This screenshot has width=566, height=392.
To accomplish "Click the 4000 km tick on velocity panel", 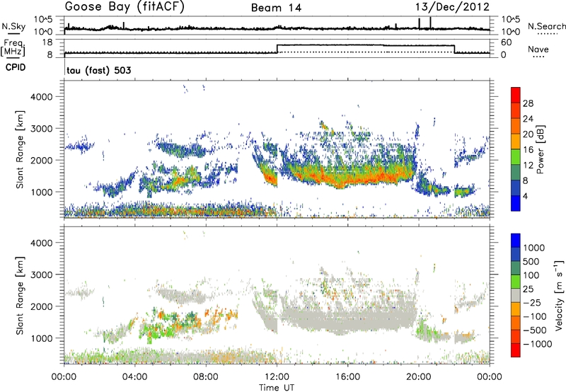I will pos(42,243).
